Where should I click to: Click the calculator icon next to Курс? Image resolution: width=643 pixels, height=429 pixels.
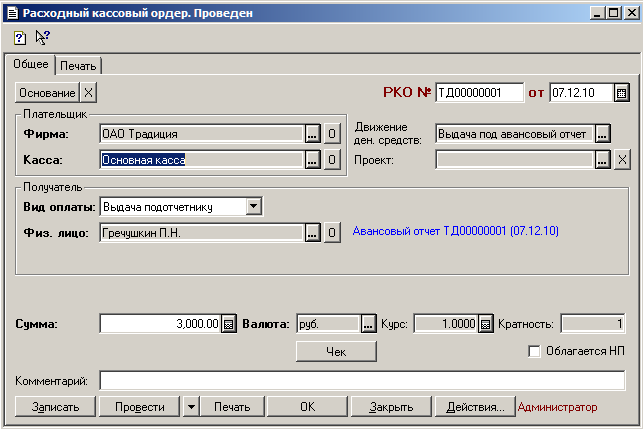pos(486,323)
